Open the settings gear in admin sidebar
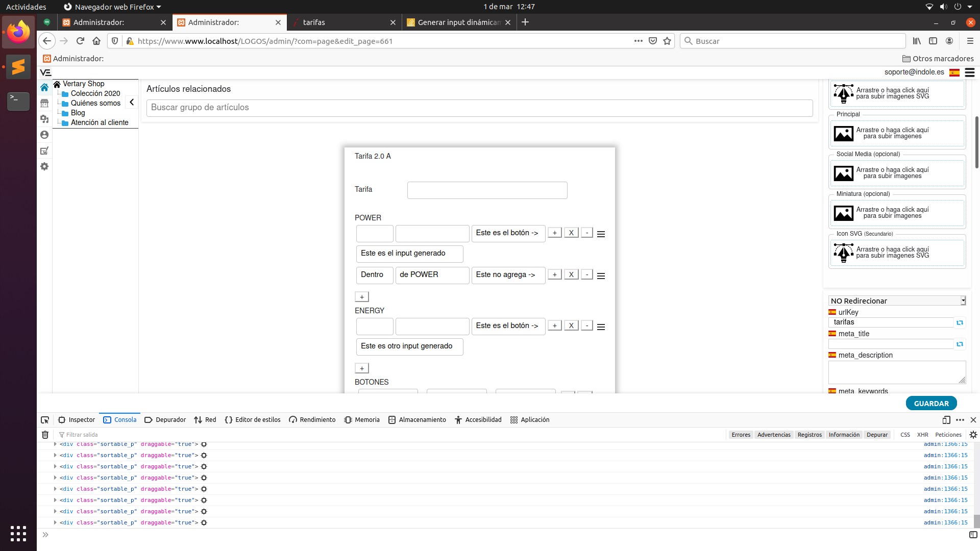Viewport: 980px width, 551px height. [44, 166]
